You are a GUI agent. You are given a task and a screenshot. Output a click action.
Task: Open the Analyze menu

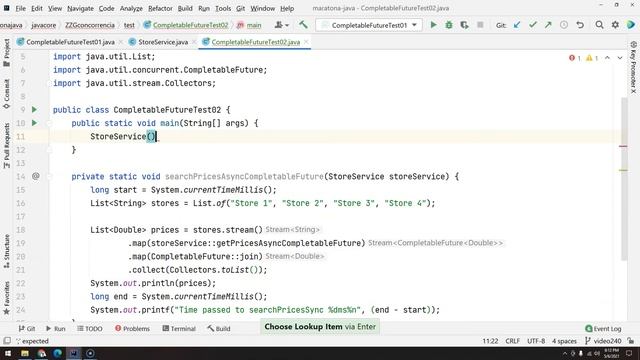click(131, 8)
